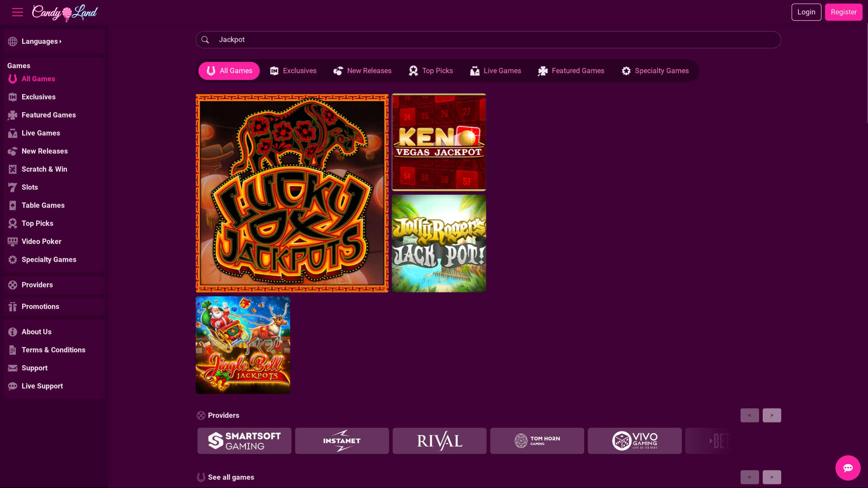This screenshot has width=868, height=488.
Task: Select the Slots category in sidebar
Action: pyautogui.click(x=29, y=187)
